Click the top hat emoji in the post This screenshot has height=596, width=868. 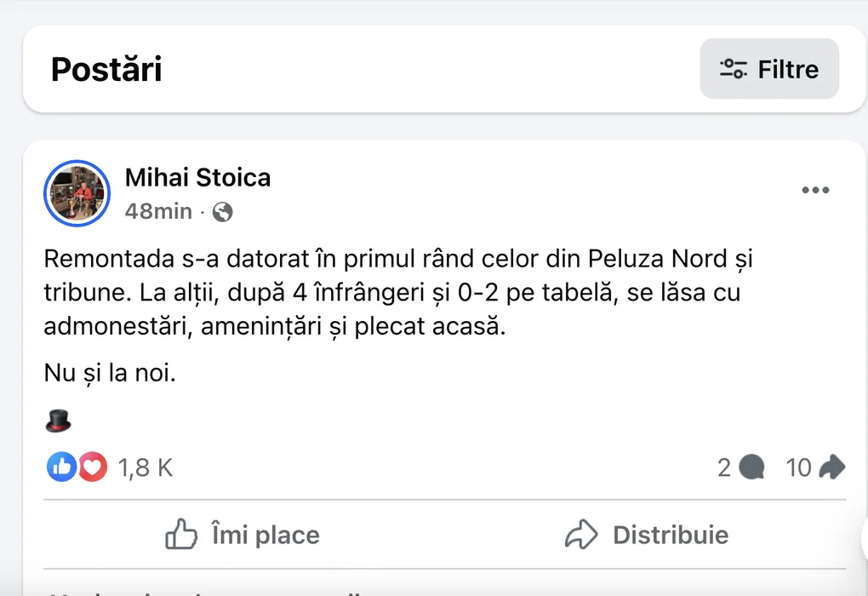coord(58,421)
